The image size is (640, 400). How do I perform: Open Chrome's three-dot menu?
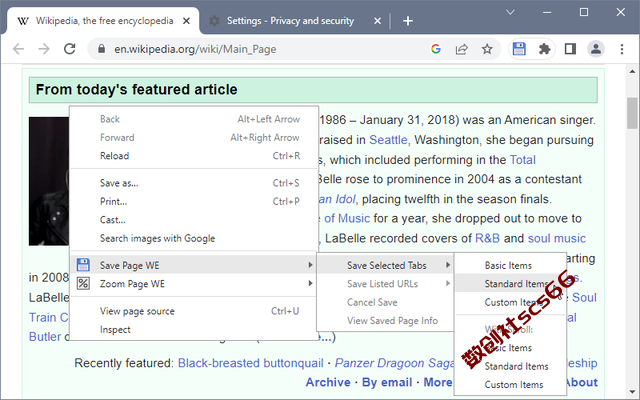(x=622, y=49)
